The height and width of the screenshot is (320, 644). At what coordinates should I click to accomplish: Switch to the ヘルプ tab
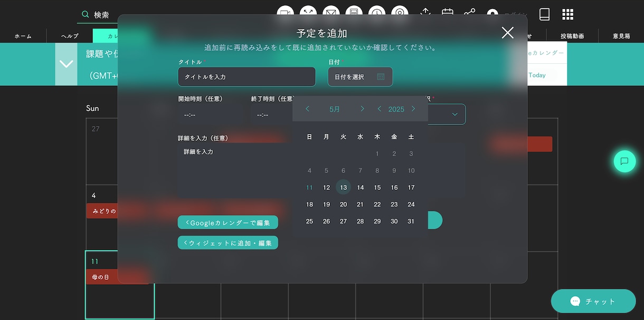[x=70, y=36]
